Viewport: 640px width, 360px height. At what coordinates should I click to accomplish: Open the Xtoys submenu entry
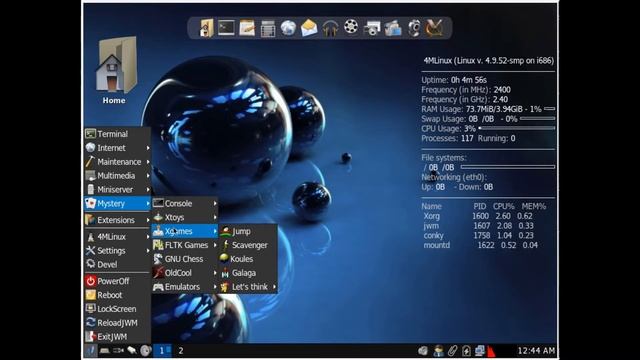point(185,217)
